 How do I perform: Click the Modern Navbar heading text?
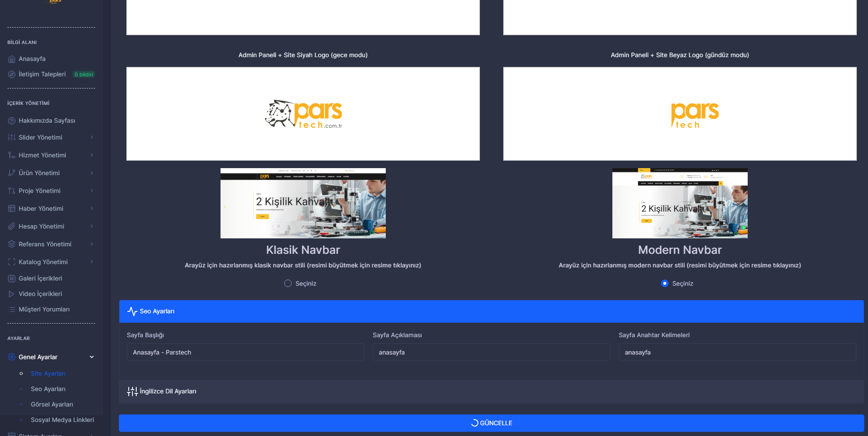680,250
